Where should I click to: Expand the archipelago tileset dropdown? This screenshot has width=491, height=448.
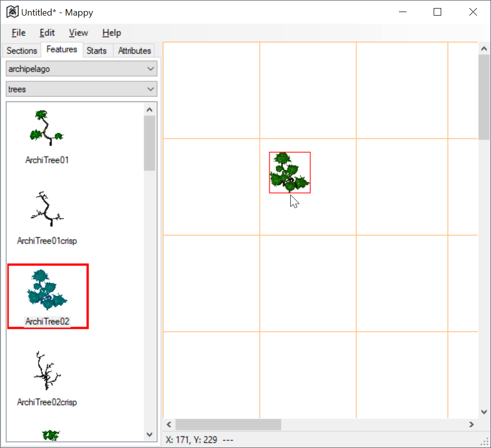(x=81, y=69)
